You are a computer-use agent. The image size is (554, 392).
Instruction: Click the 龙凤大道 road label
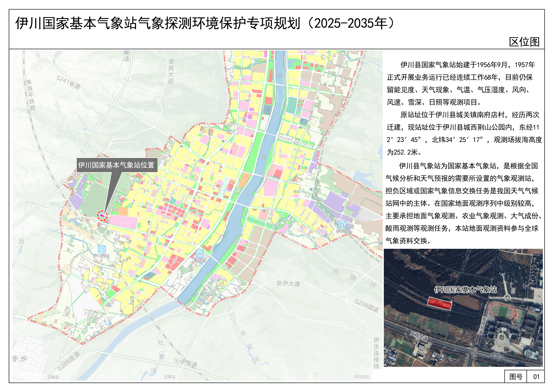(x=171, y=71)
